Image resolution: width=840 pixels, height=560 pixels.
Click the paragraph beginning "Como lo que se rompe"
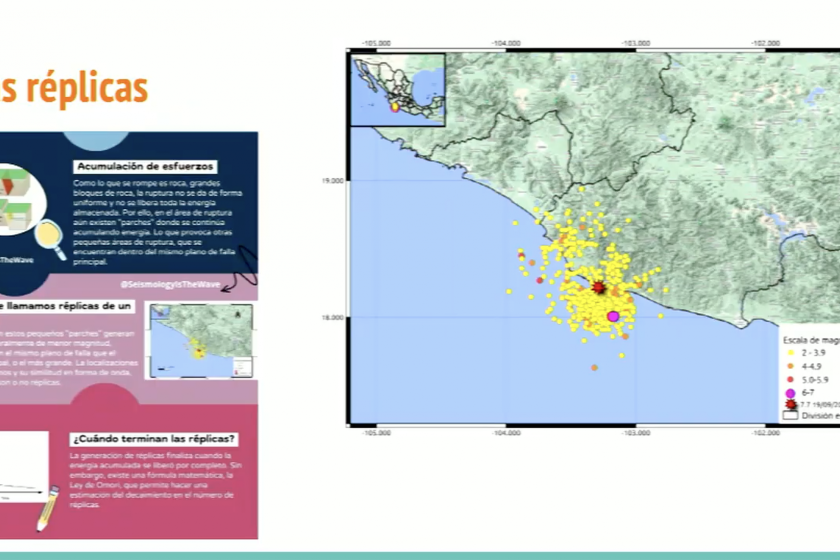(158, 222)
